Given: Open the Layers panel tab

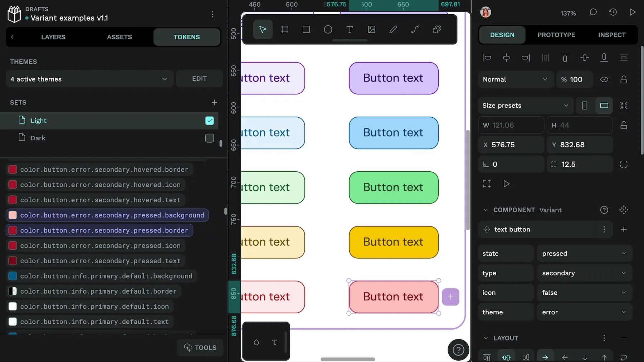Looking at the screenshot, I should pos(53,37).
